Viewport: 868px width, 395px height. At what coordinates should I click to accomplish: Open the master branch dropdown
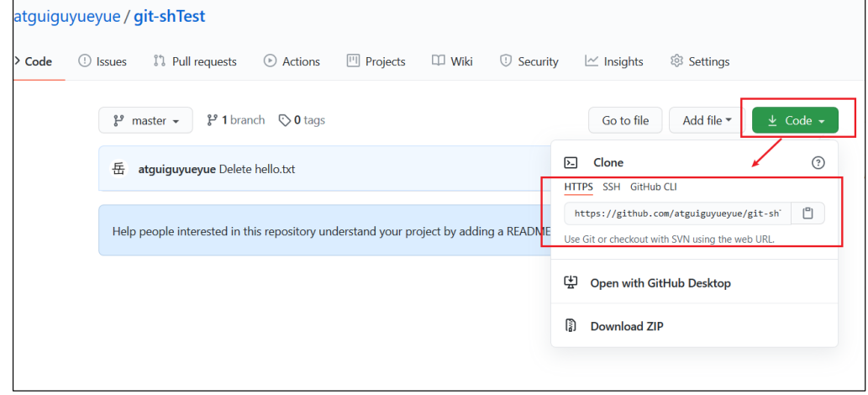[x=145, y=121]
